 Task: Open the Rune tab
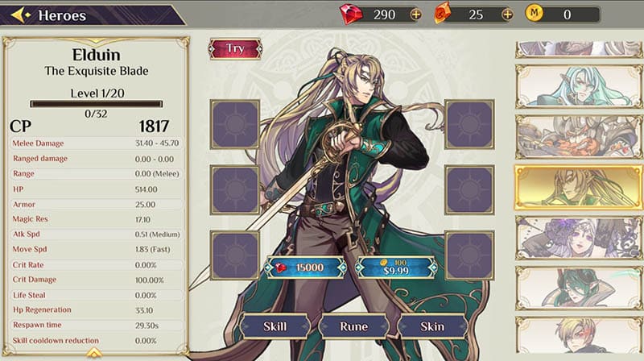pyautogui.click(x=353, y=326)
